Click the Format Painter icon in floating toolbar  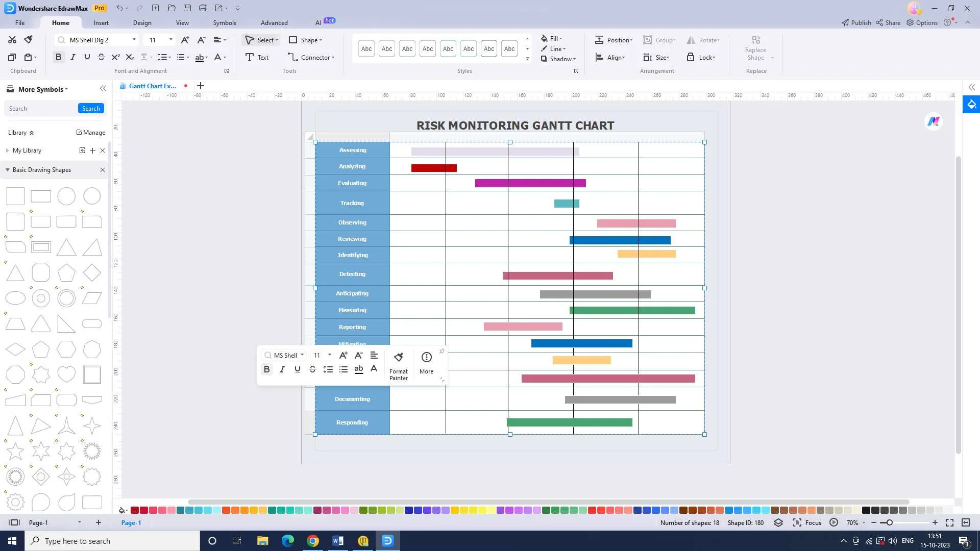(399, 358)
